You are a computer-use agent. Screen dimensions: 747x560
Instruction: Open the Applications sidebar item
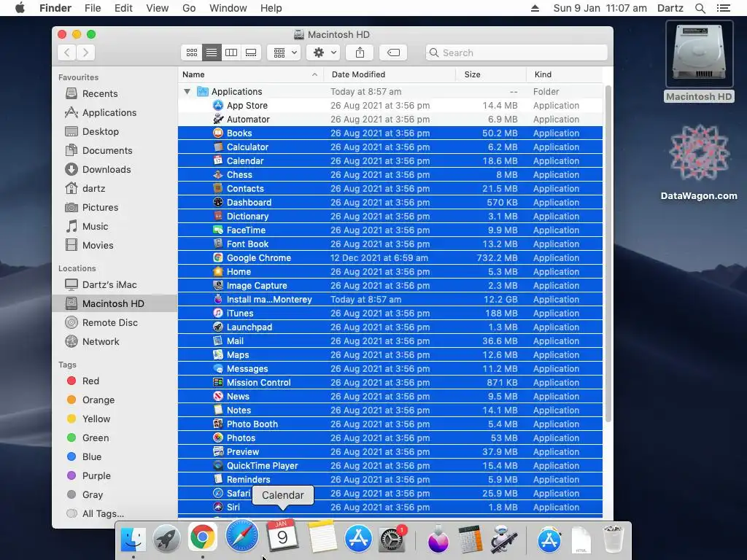point(109,112)
